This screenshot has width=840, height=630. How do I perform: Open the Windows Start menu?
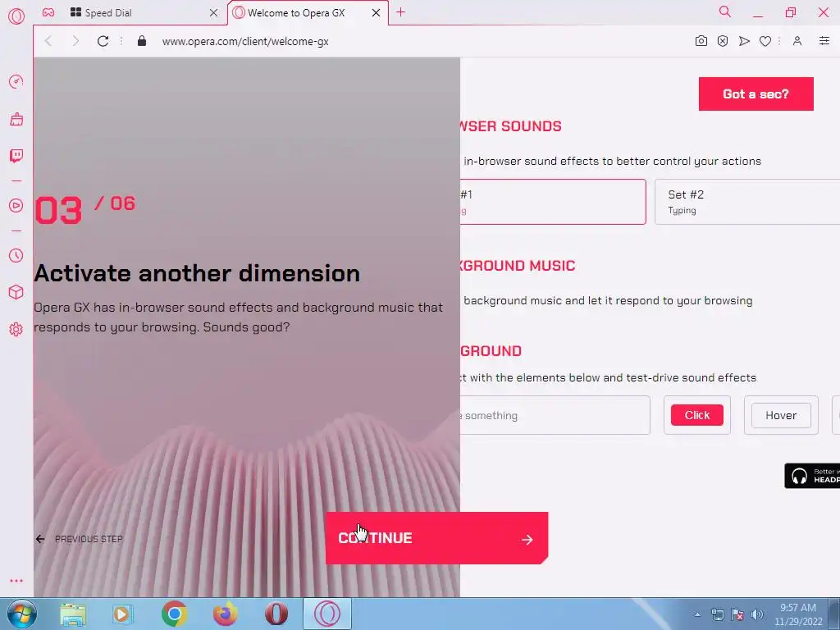pos(21,614)
